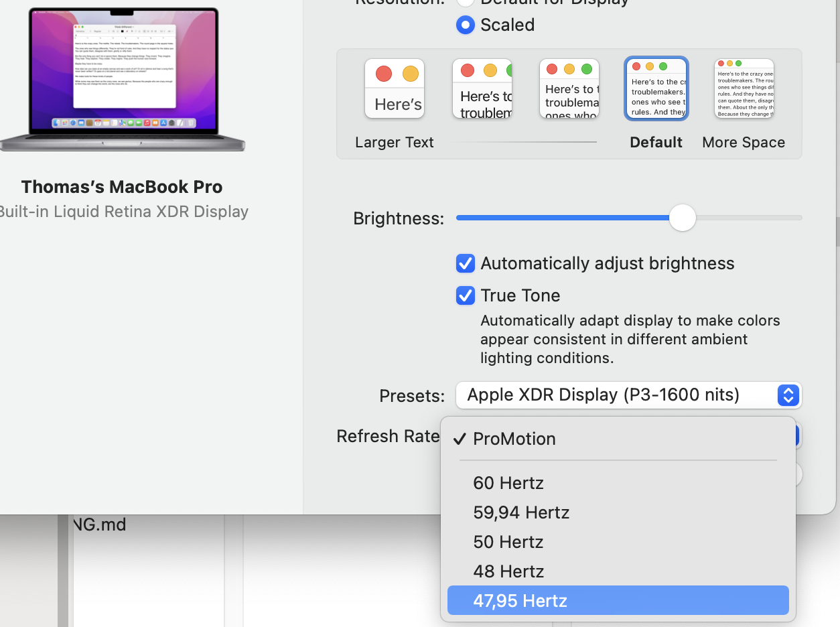Choose ProMotion refresh rate option
Viewport: 840px width, 627px height.
click(x=514, y=439)
